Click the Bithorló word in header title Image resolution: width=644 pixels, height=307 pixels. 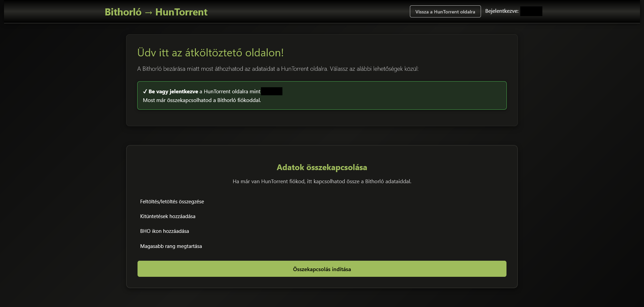tap(123, 12)
